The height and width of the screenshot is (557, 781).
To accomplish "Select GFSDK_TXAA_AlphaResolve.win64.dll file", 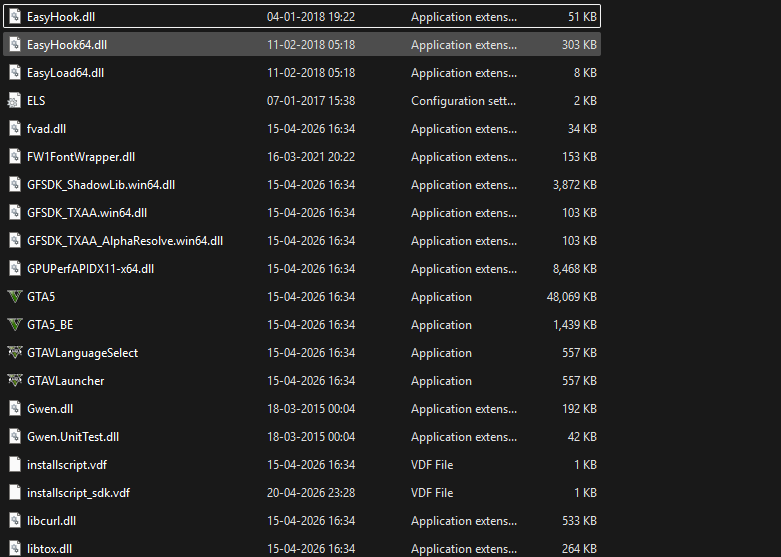I will pyautogui.click(x=125, y=241).
